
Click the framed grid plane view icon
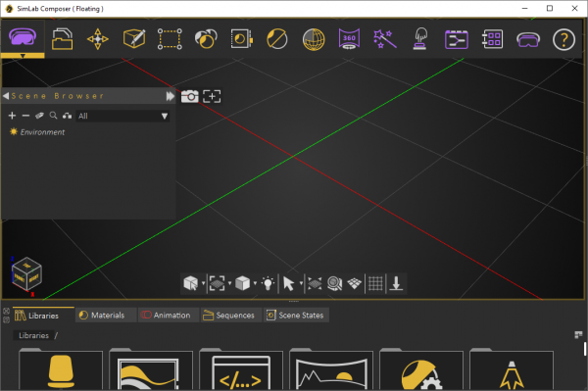[218, 283]
